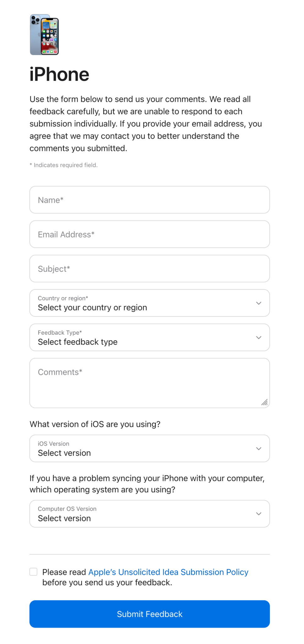Click the 'Select feedback type' placeholder text
This screenshot has width=304, height=644.
pos(78,342)
